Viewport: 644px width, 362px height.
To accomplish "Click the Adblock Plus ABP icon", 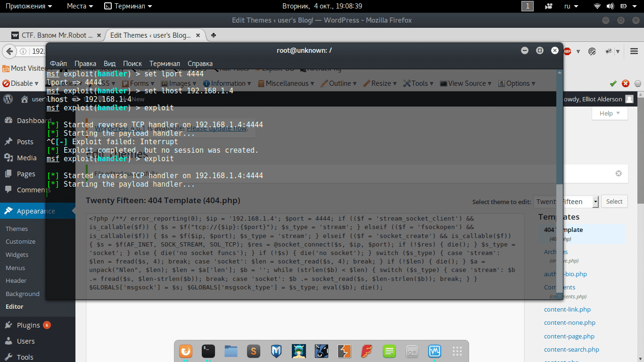I will pos(568,51).
